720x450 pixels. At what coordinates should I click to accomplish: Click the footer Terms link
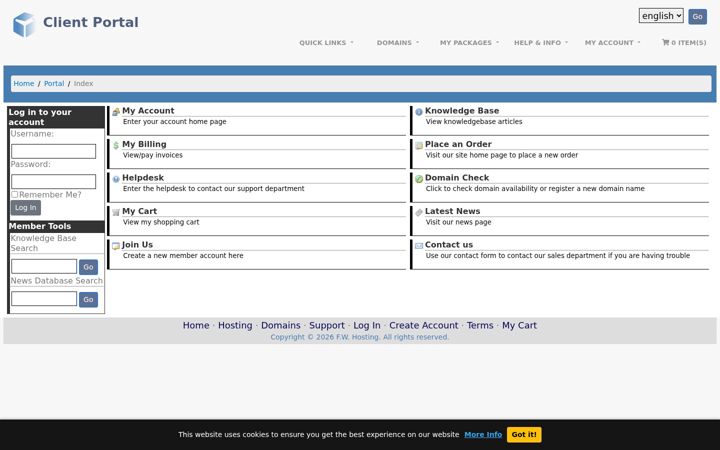(480, 326)
